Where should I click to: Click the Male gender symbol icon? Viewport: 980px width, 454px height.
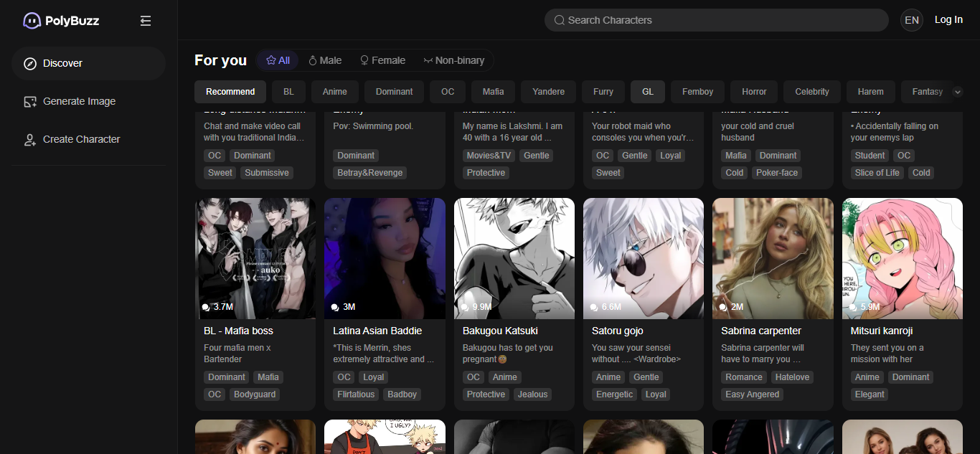pyautogui.click(x=313, y=60)
